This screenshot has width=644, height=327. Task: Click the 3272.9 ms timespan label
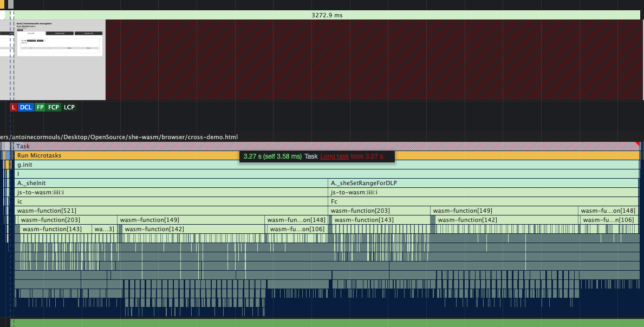point(327,15)
